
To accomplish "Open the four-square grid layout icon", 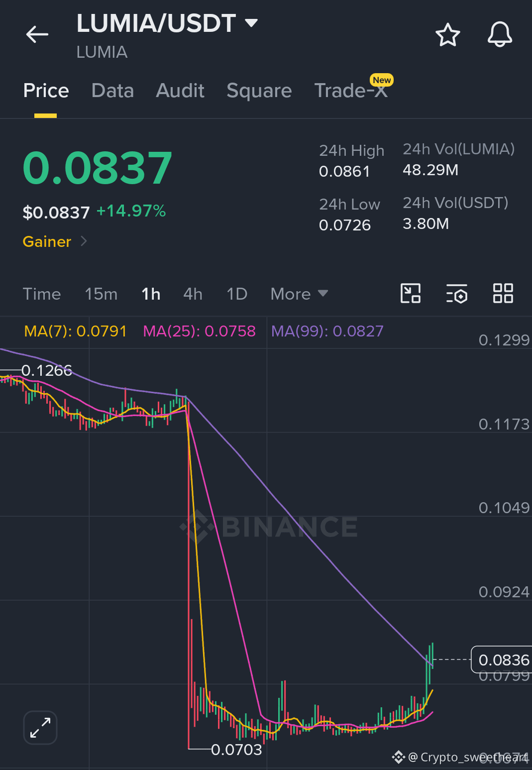I will coord(503,293).
